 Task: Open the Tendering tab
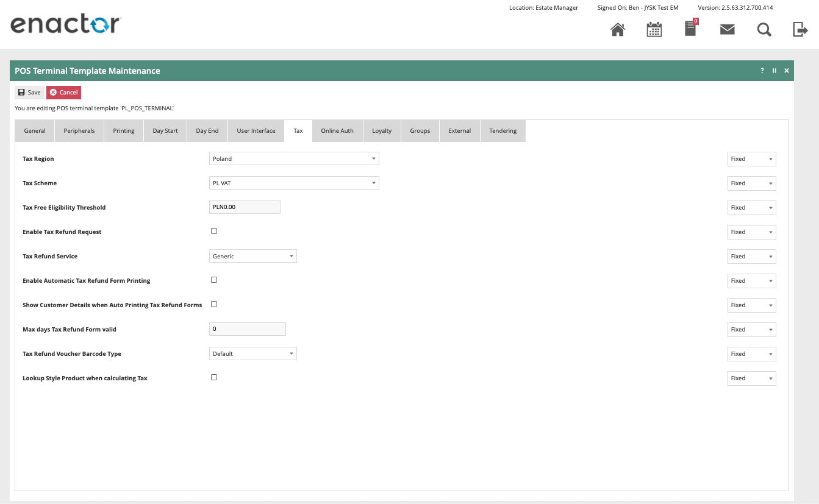coord(502,131)
